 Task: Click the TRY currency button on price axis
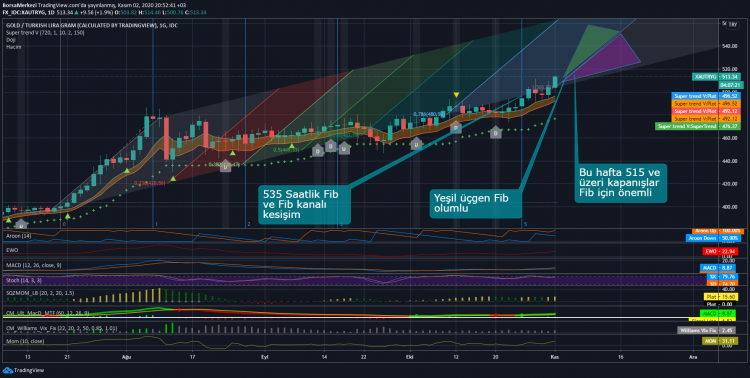coord(733,25)
